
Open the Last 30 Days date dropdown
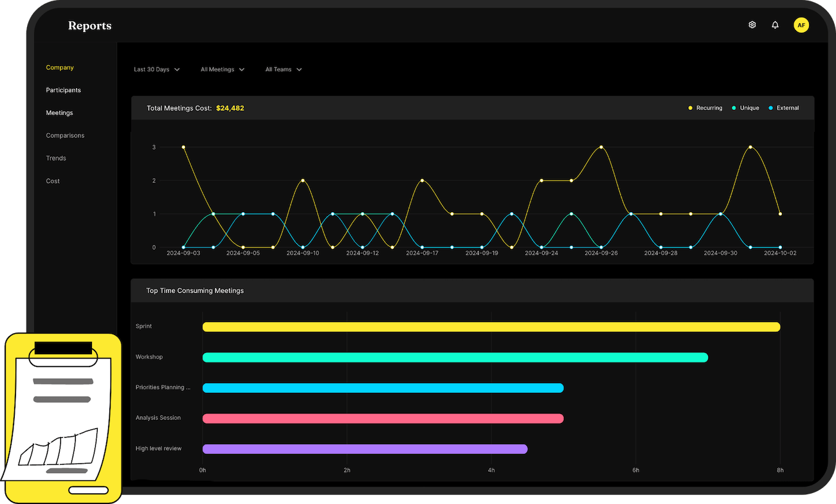click(156, 69)
